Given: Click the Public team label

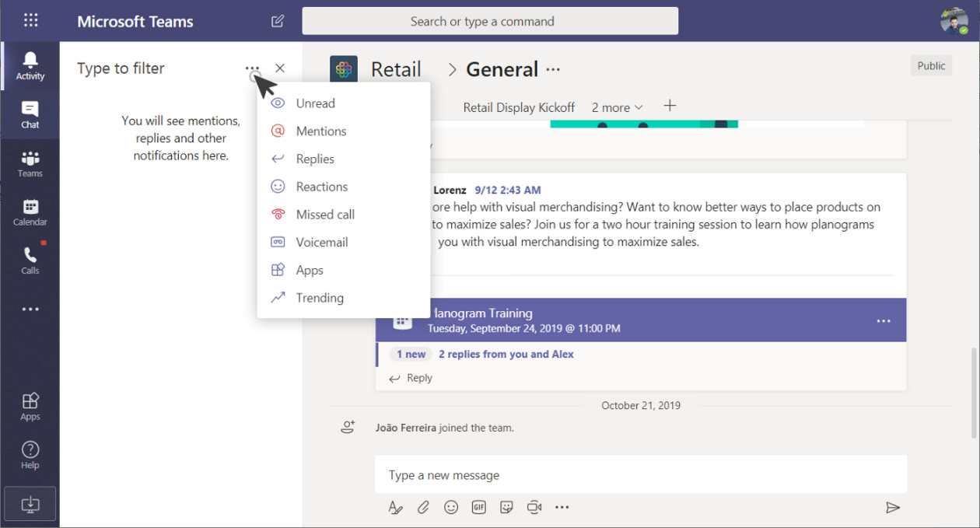Looking at the screenshot, I should pyautogui.click(x=931, y=65).
